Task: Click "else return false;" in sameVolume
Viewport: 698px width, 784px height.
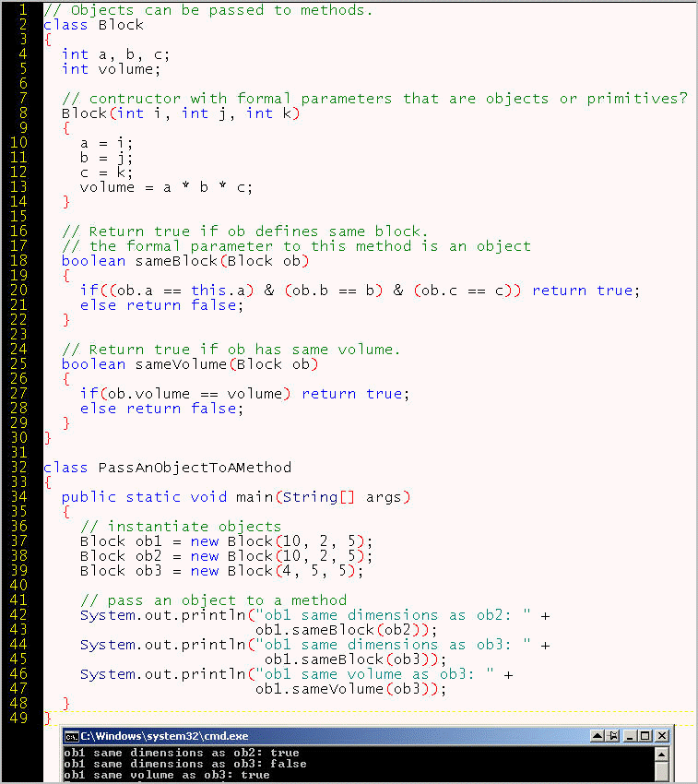Action: pos(161,409)
